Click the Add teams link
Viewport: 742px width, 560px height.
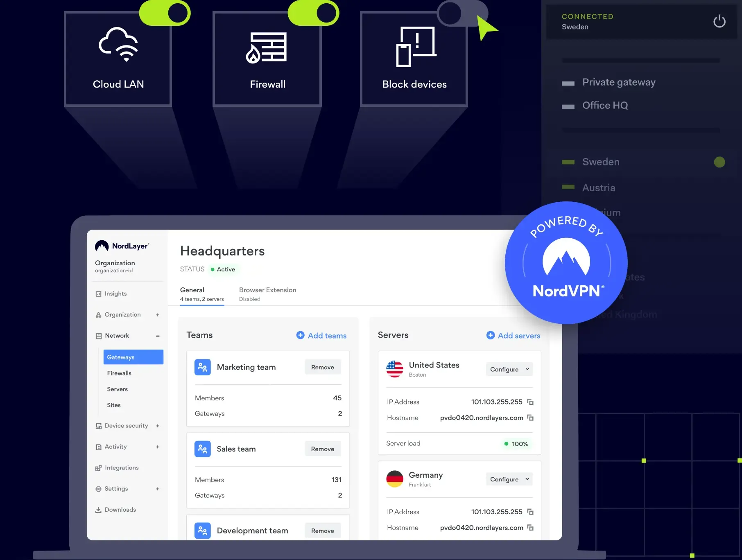(327, 336)
